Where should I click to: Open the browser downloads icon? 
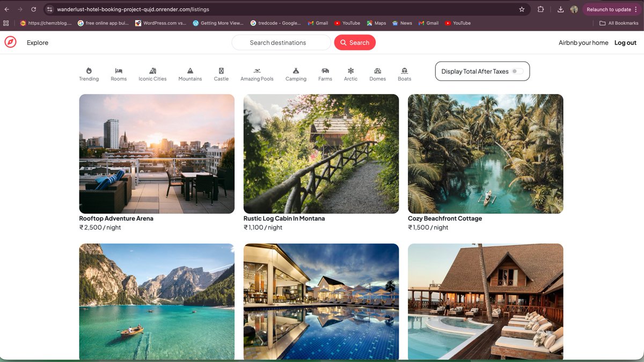[560, 9]
